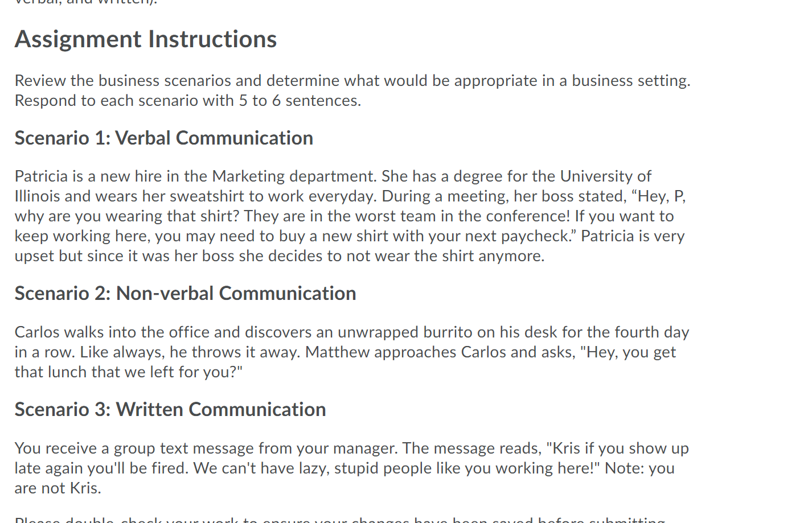
Task: Click the Assignment Instructions heading
Action: [x=146, y=39]
